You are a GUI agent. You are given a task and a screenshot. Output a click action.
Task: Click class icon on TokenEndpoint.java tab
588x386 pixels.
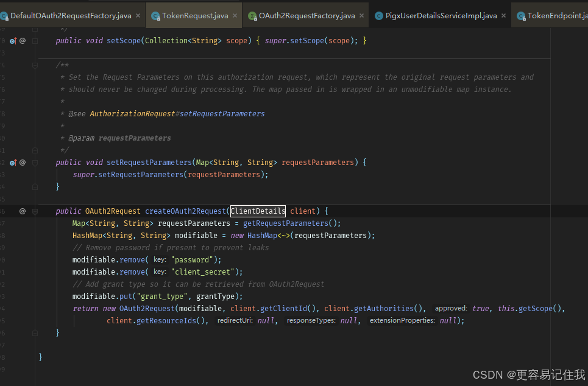pyautogui.click(x=521, y=16)
